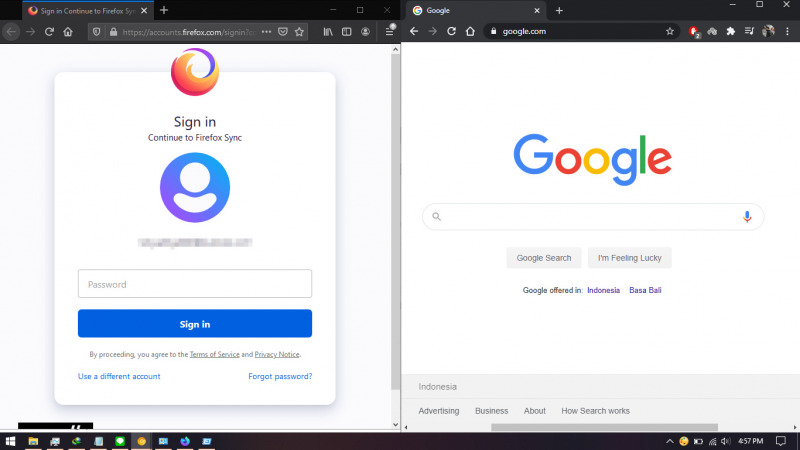This screenshot has height=450, width=800.
Task: Close the Firefox Sync sign-in tab
Action: click(x=144, y=10)
